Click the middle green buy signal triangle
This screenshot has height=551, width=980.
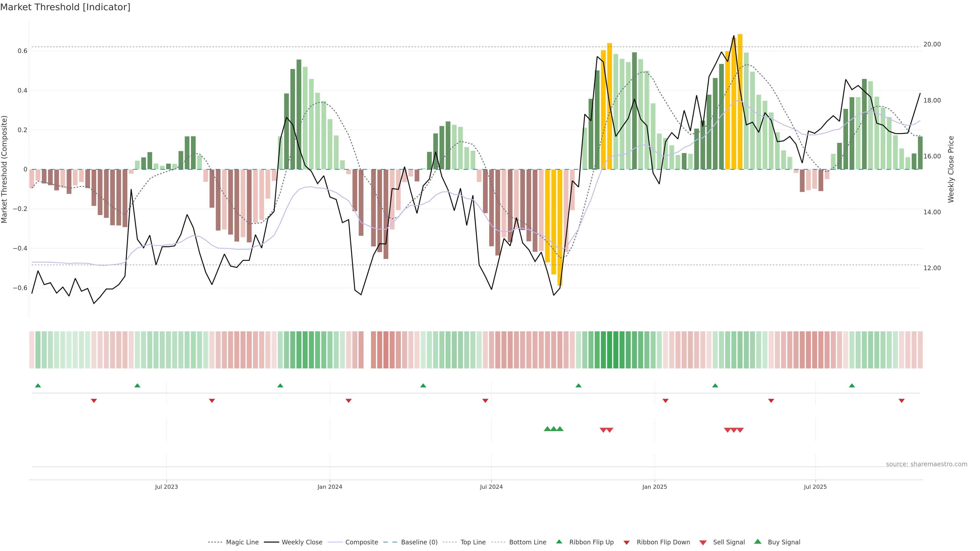click(x=554, y=429)
